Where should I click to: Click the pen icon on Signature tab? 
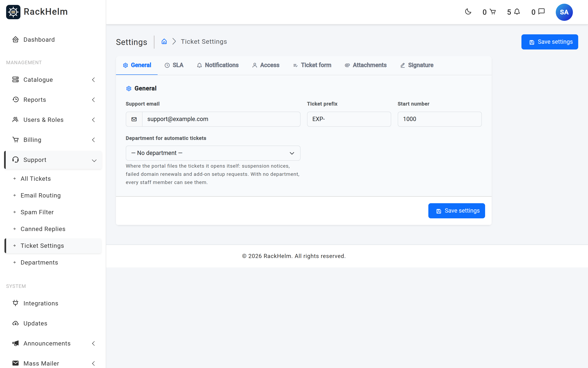coord(403,65)
